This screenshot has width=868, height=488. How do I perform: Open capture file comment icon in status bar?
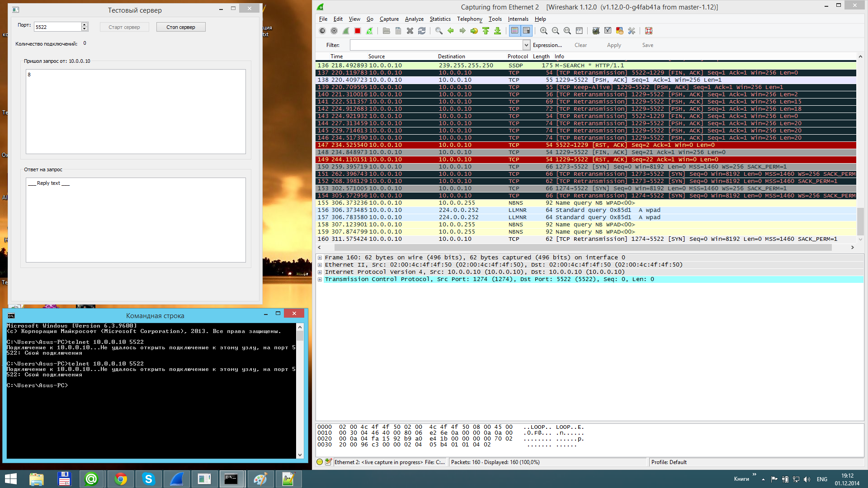[x=329, y=462]
